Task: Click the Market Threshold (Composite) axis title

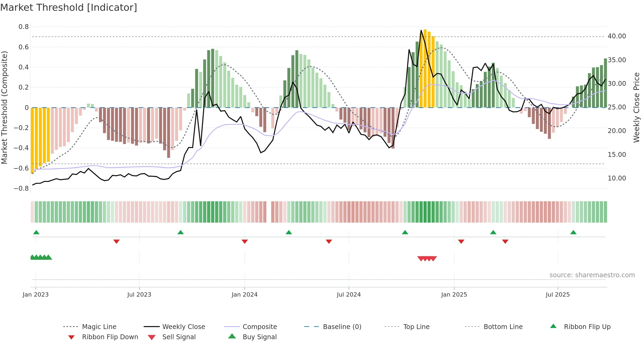Action: click(x=4, y=108)
